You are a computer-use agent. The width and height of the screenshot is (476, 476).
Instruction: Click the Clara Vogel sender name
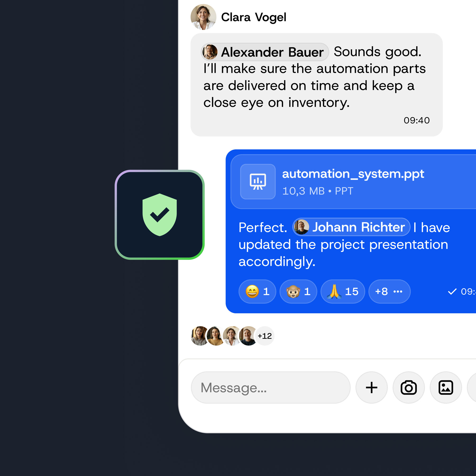[x=254, y=17]
